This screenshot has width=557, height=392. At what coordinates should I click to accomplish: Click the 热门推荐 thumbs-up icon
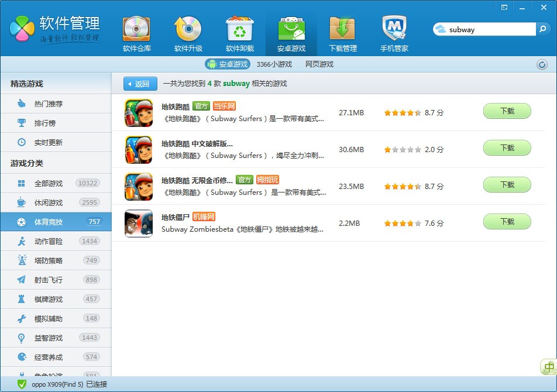22,104
